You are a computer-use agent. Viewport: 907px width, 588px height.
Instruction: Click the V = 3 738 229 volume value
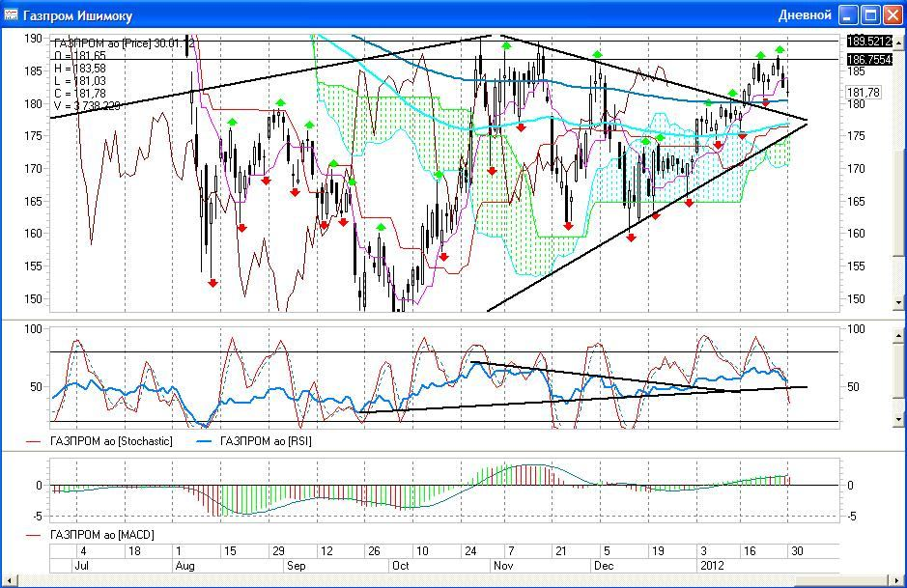click(x=87, y=106)
